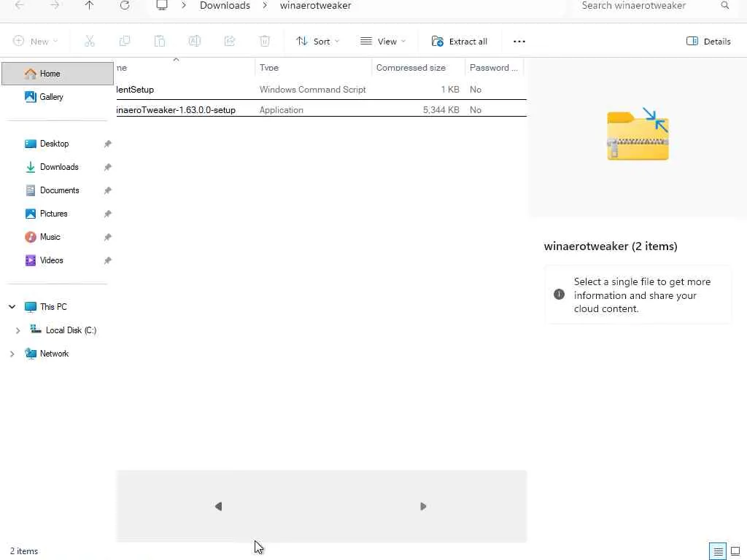Screen dimensions: 747x560
Task: Expand the Local Disk (C:) node
Action: tap(18, 330)
